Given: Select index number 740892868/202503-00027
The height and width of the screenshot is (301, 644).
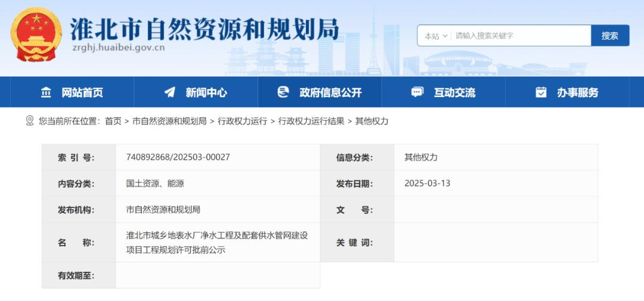Looking at the screenshot, I should coord(178,157).
